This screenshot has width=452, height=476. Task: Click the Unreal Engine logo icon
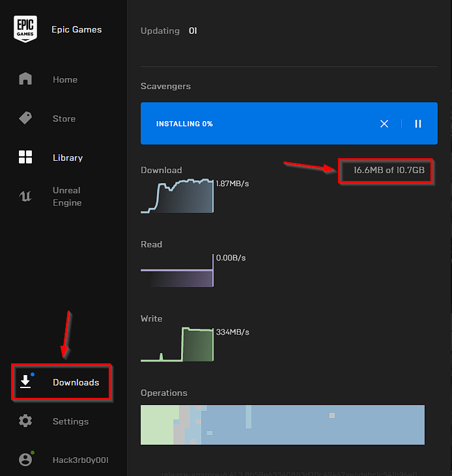coord(25,196)
